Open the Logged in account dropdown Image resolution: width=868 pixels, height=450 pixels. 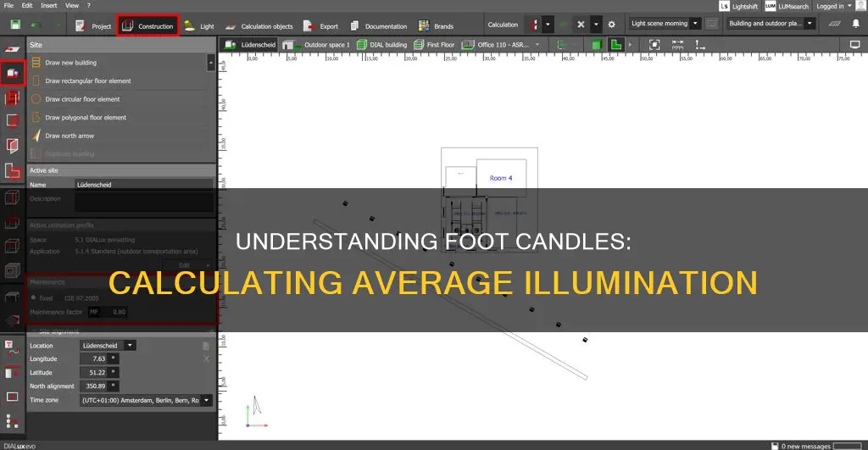834,6
